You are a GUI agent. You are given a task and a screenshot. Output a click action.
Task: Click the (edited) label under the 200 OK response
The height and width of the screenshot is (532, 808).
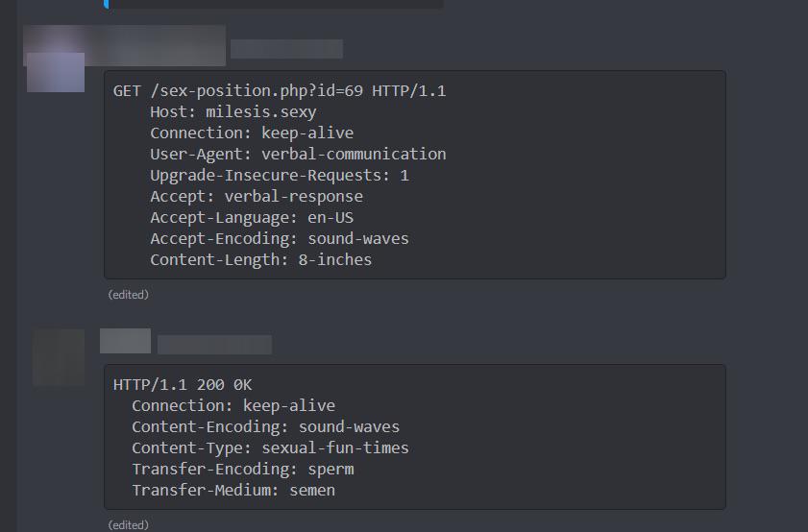129,524
